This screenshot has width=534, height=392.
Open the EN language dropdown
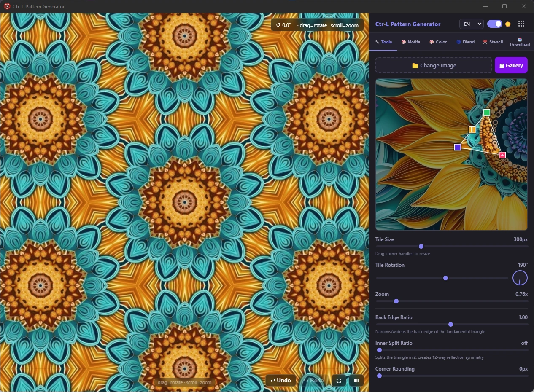click(x=471, y=24)
